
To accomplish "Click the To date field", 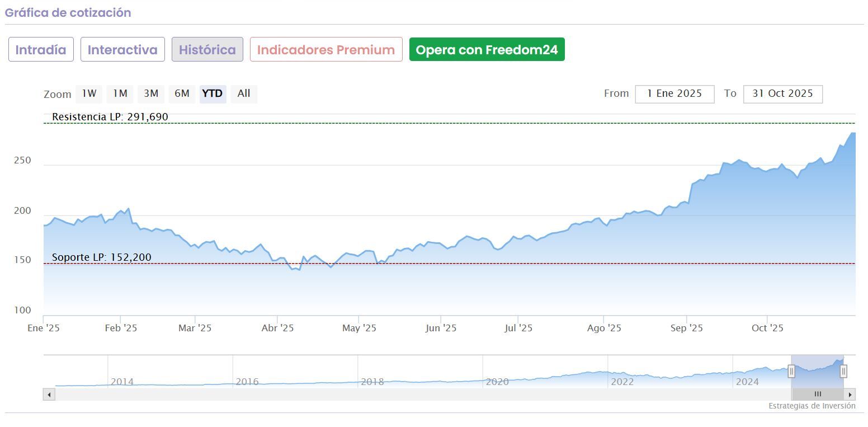I will coord(782,94).
